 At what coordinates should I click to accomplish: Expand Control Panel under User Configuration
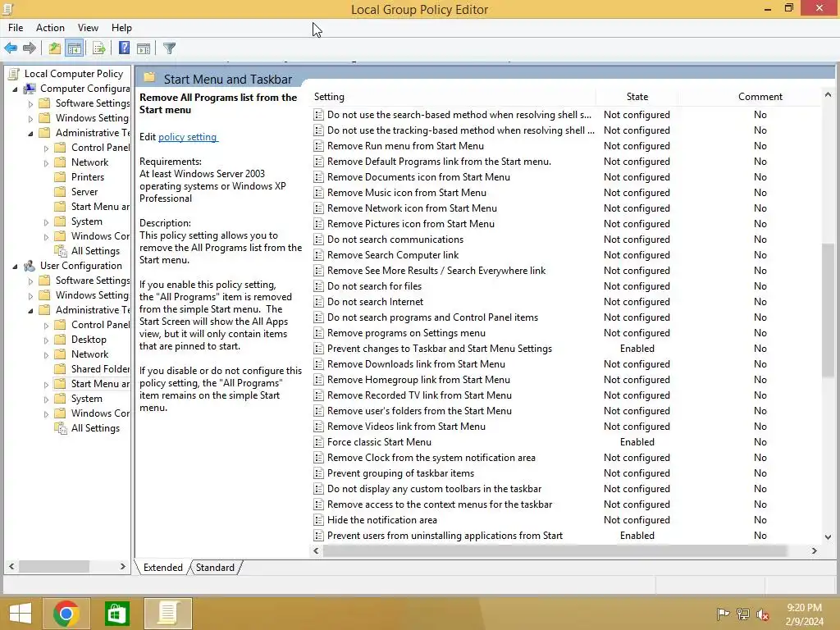(x=46, y=325)
